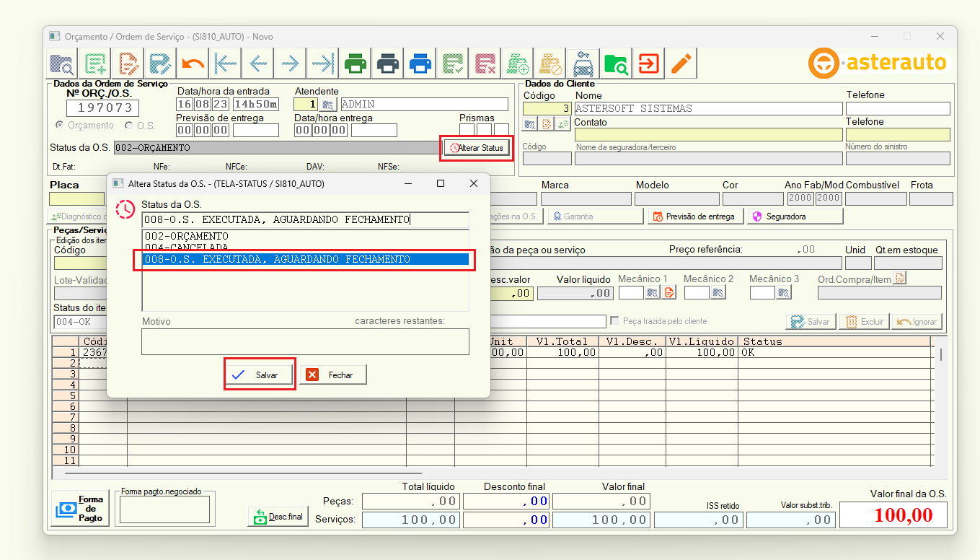Image resolution: width=980 pixels, height=560 pixels.
Task: Click Mecânico 1 lookup icon
Action: tap(653, 292)
